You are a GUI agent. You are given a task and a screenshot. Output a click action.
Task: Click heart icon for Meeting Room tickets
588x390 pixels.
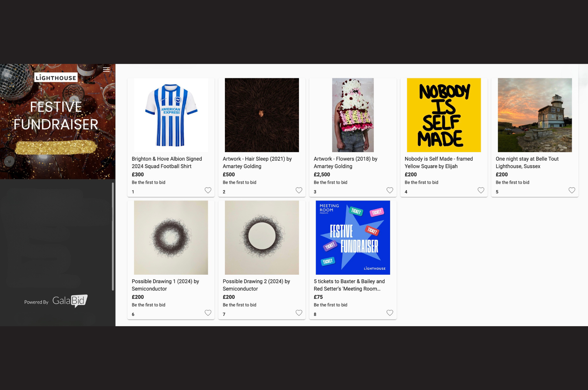(x=390, y=313)
